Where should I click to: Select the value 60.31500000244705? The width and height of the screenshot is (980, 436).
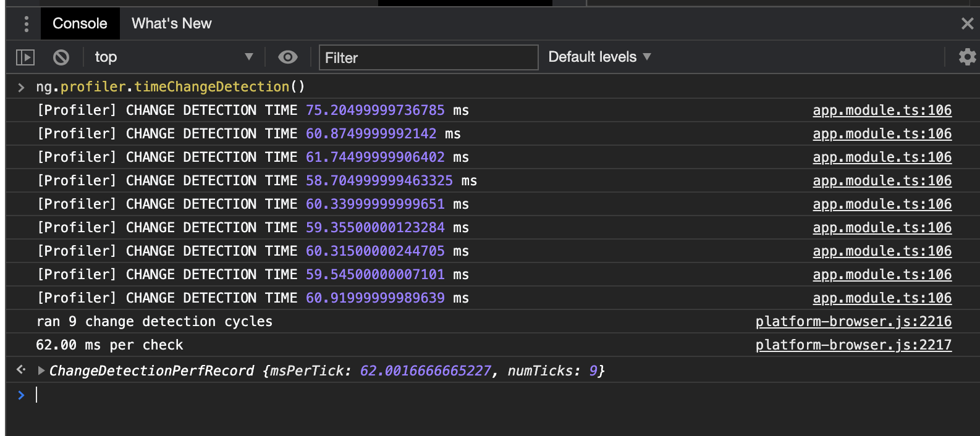point(375,251)
